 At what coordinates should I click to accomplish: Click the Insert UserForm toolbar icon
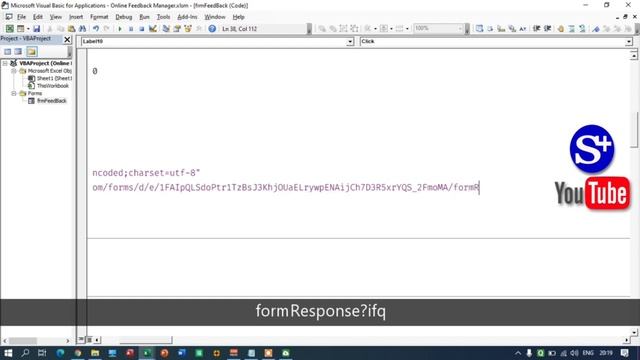(x=20, y=29)
